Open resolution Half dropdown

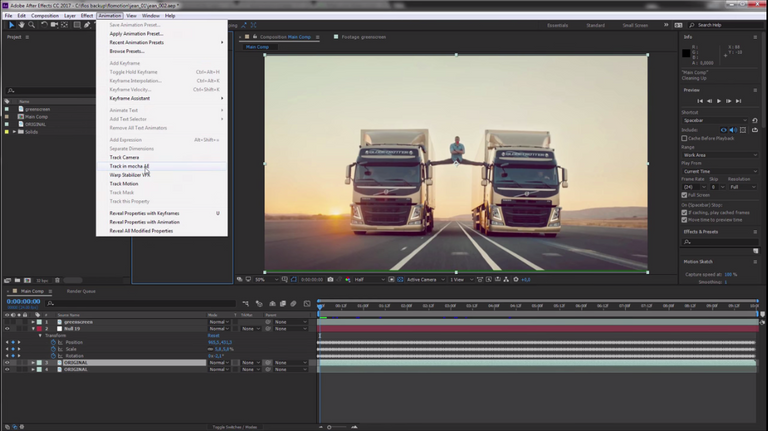(369, 280)
